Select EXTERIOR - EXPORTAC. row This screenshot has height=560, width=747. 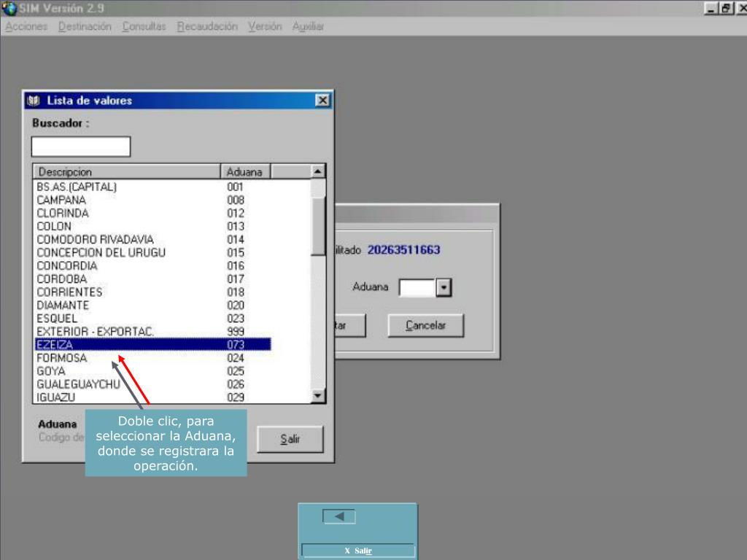point(153,332)
